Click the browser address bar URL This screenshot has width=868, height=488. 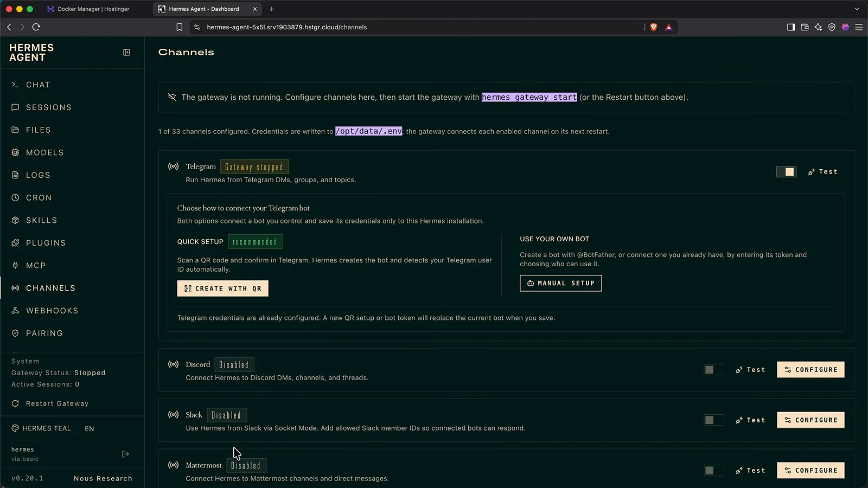[286, 27]
